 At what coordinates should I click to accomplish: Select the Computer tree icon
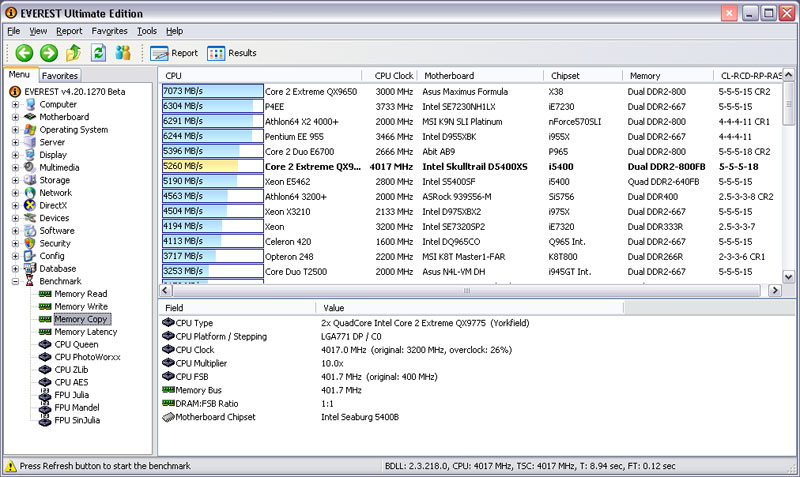point(30,104)
